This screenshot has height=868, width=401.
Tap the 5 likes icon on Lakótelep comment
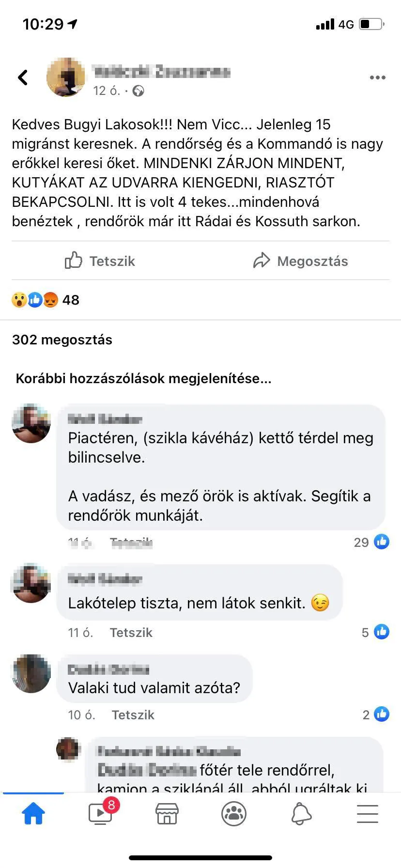click(382, 632)
